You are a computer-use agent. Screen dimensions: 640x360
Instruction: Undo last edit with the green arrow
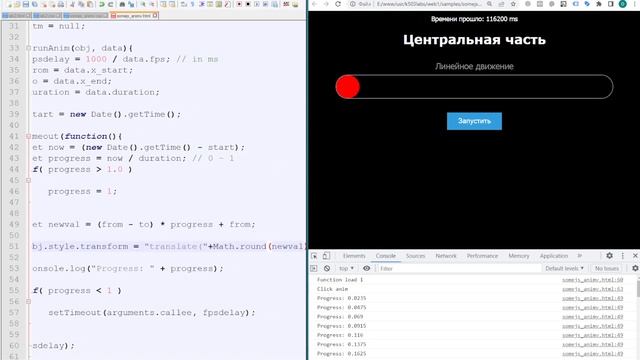[101, 4]
